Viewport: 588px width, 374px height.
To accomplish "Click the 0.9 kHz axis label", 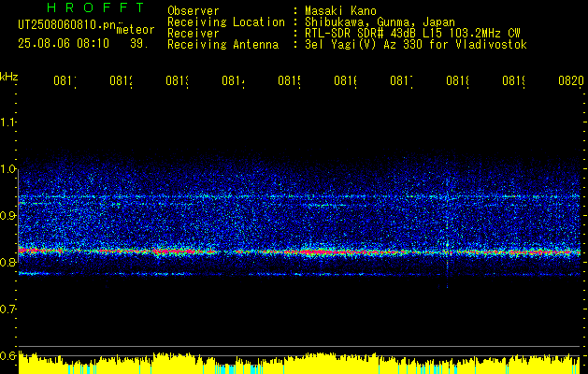I will pos(8,216).
